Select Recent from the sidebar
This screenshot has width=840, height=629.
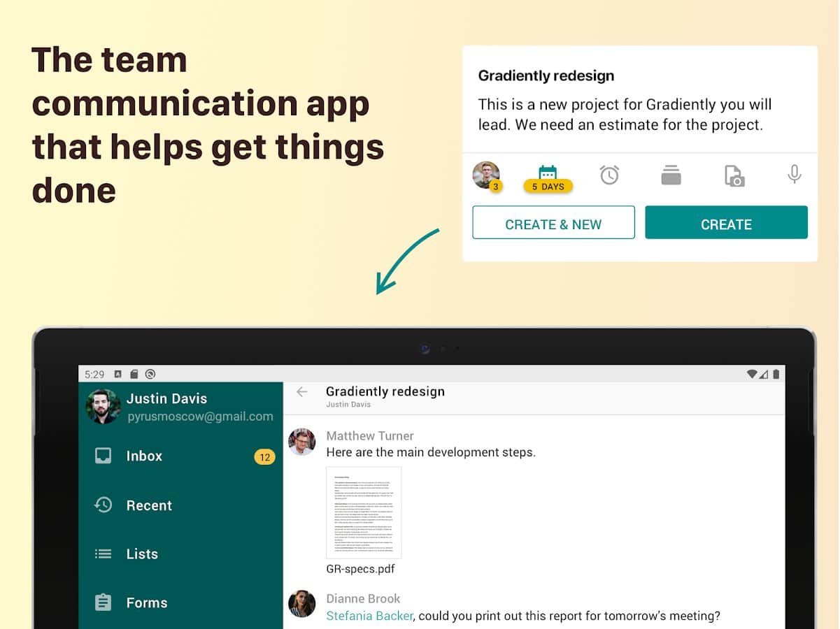coord(149,505)
